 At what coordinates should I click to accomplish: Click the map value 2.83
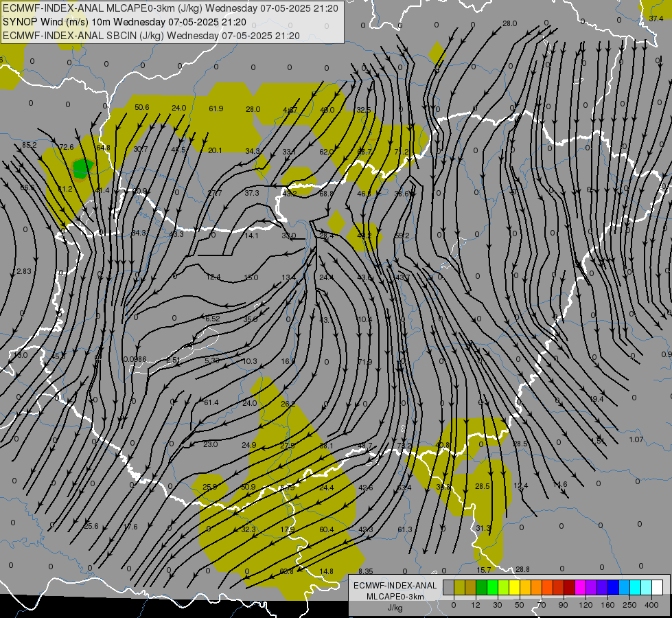(x=23, y=271)
